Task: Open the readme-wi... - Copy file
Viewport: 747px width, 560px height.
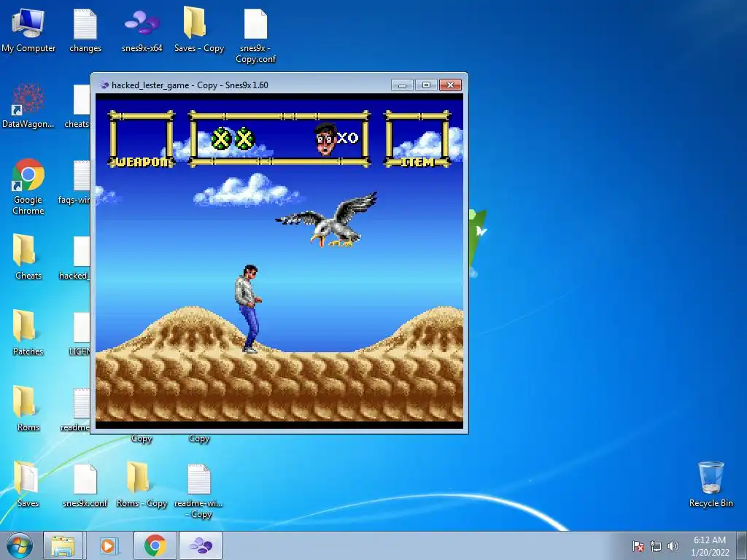Action: tap(198, 491)
